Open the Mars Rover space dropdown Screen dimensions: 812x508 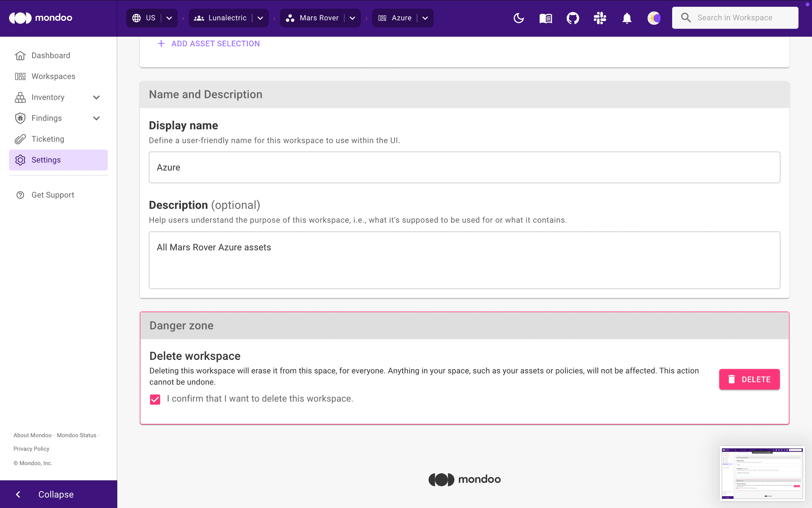[x=352, y=18]
